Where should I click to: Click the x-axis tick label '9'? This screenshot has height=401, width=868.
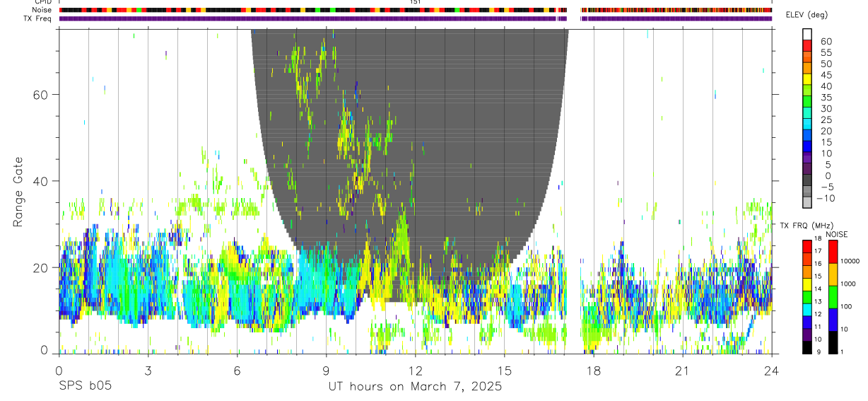pyautogui.click(x=326, y=371)
